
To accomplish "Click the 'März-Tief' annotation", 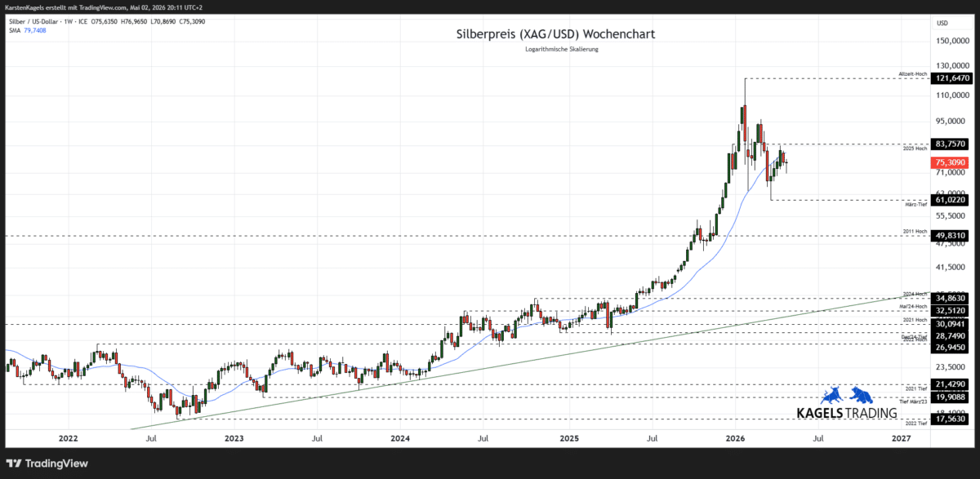I will click(915, 204).
